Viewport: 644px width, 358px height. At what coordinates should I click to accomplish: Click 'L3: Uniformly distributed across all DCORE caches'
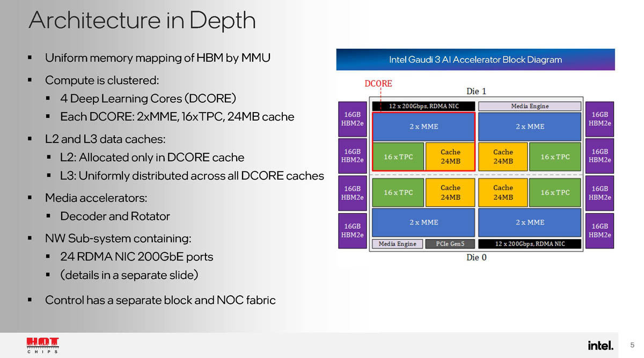click(x=192, y=176)
